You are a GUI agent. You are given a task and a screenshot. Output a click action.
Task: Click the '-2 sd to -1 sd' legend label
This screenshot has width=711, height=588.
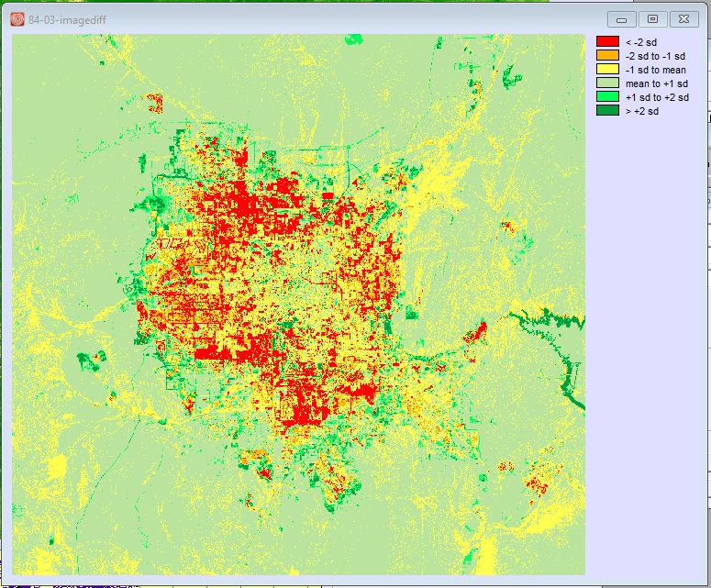[x=655, y=56]
